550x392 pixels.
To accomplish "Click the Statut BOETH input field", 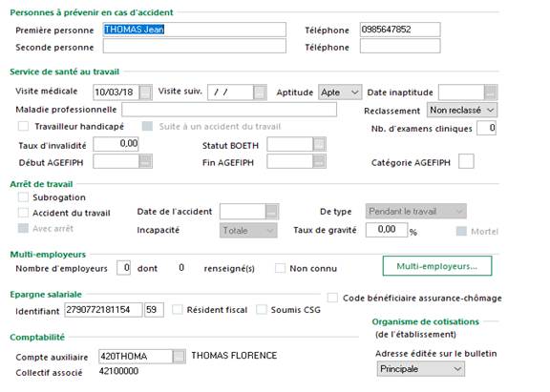I will [x=290, y=144].
